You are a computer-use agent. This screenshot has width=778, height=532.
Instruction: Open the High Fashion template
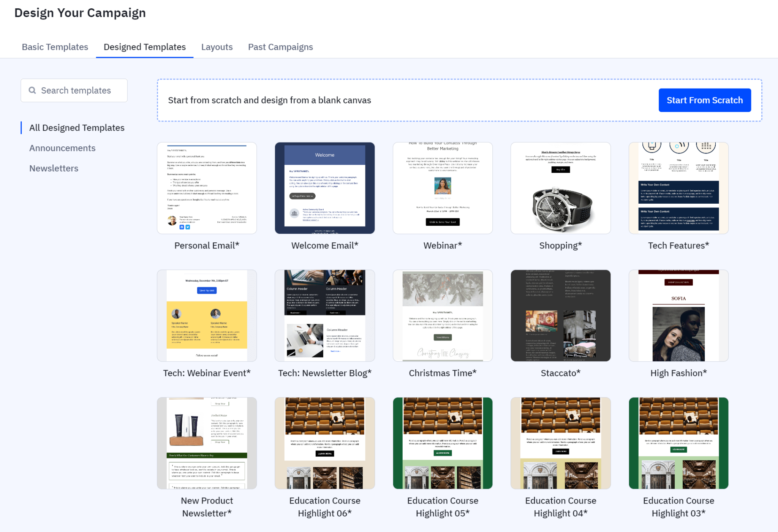click(678, 315)
